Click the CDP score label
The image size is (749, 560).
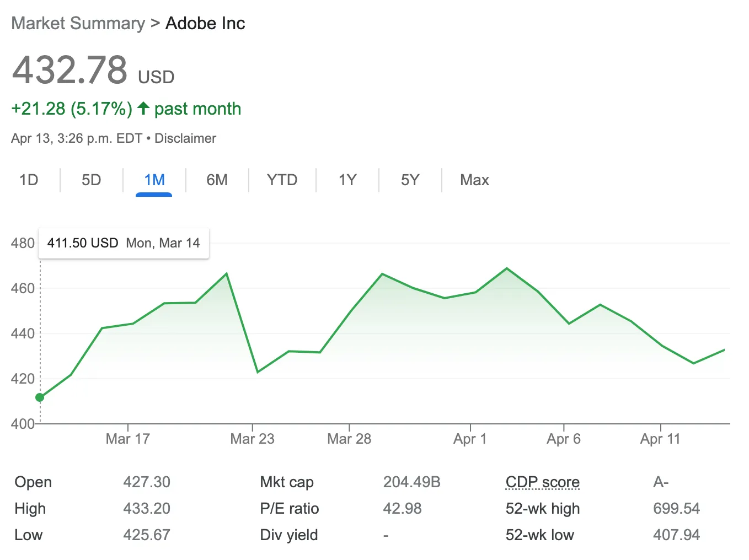tap(542, 482)
